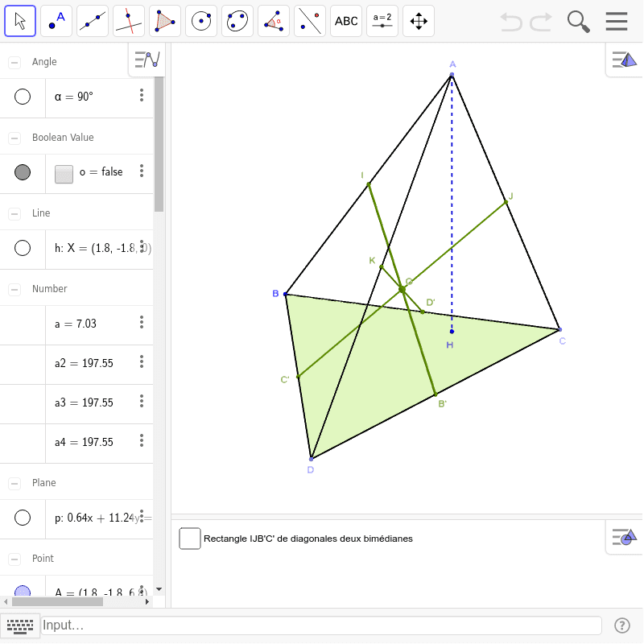Toggle visibility of line h
The image size is (644, 644).
(x=23, y=248)
